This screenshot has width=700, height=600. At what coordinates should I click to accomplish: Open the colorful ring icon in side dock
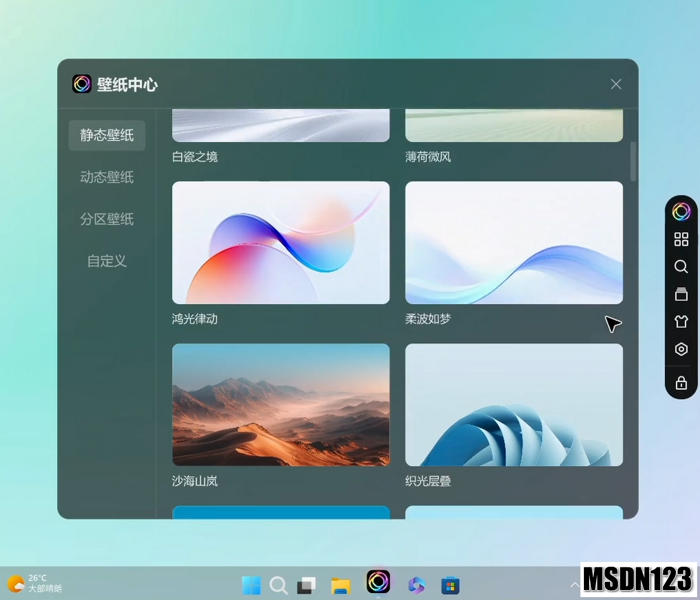pyautogui.click(x=681, y=211)
